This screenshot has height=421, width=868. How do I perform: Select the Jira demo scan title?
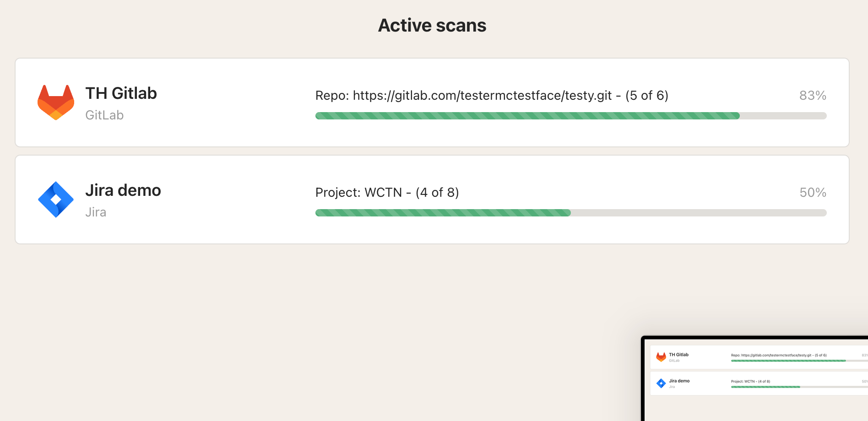123,190
